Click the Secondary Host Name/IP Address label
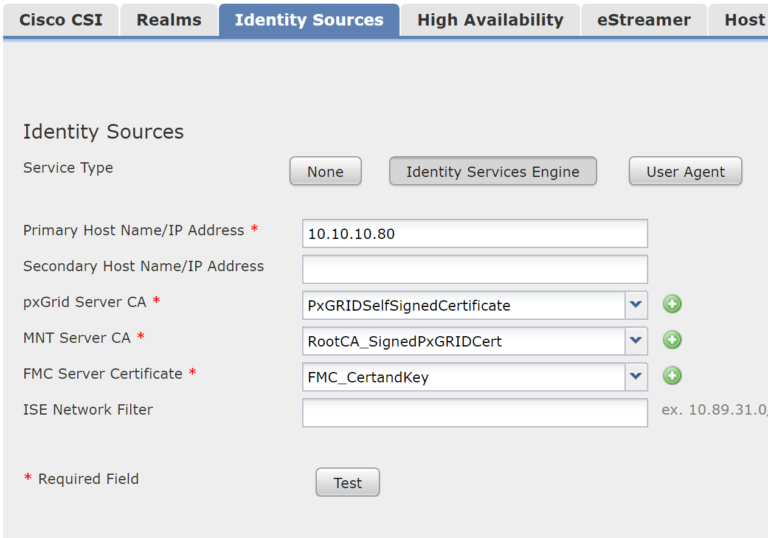768x538 pixels. click(144, 266)
